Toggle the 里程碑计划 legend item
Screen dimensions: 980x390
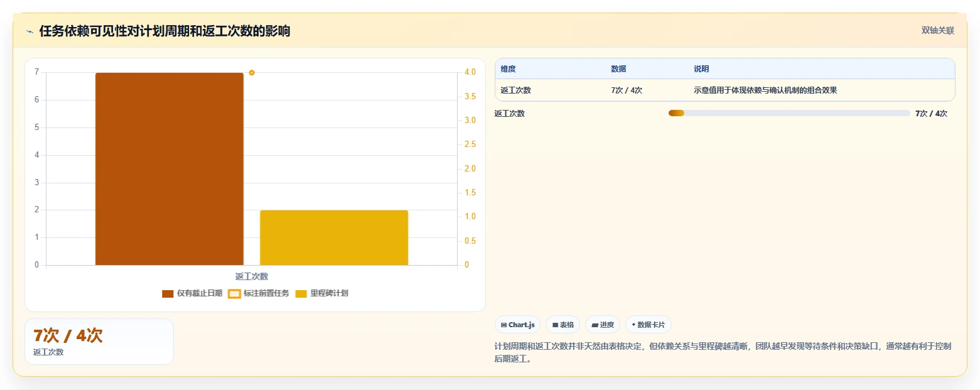pyautogui.click(x=321, y=293)
